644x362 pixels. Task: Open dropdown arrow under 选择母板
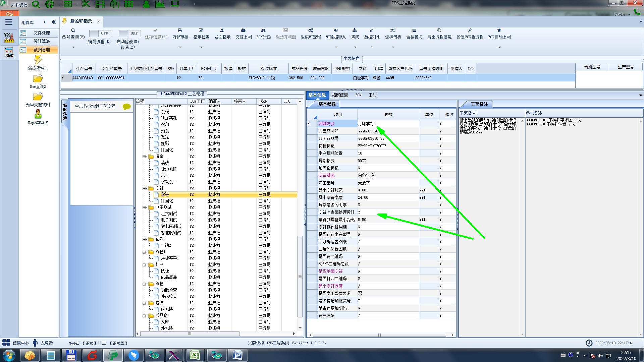pyautogui.click(x=393, y=47)
